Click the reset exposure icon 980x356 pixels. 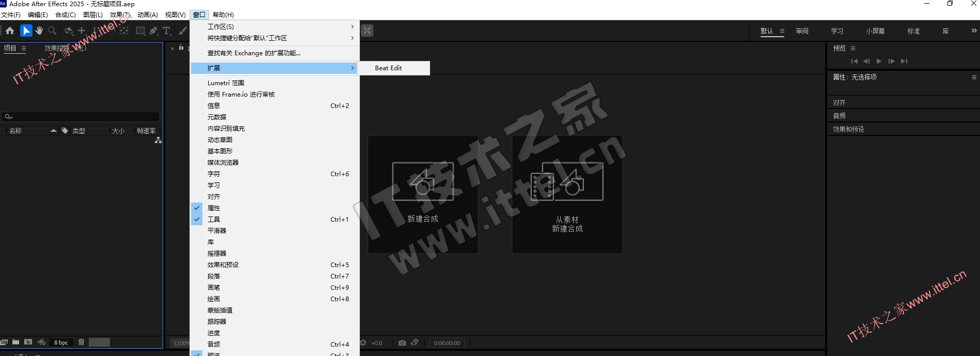point(363,343)
